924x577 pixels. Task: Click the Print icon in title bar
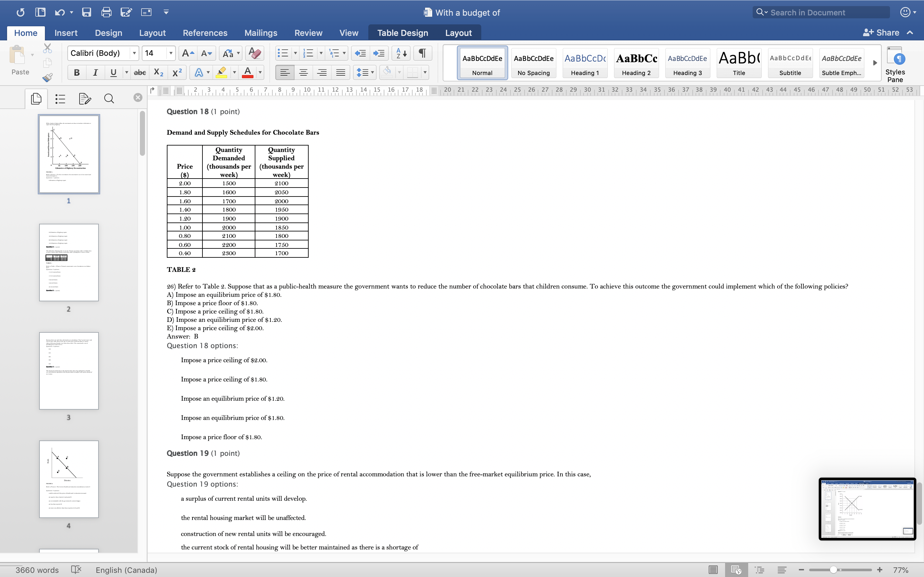pyautogui.click(x=106, y=12)
